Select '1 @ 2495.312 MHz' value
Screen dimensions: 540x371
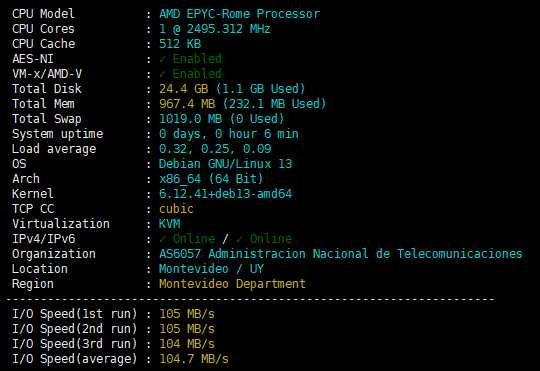[215, 29]
